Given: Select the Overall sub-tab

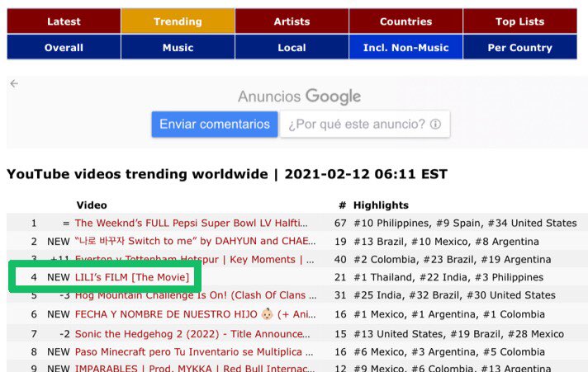Looking at the screenshot, I should 64,47.
